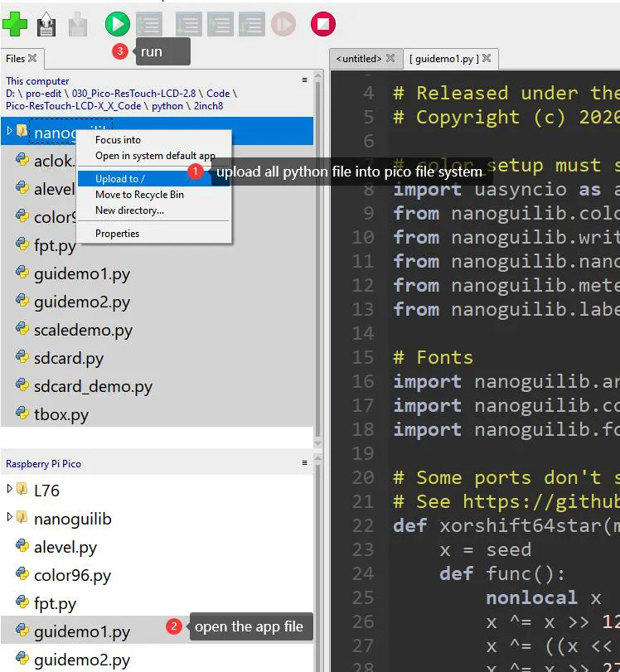Click the step out debugger icon
Image resolution: width=620 pixels, height=672 pixels.
(252, 24)
